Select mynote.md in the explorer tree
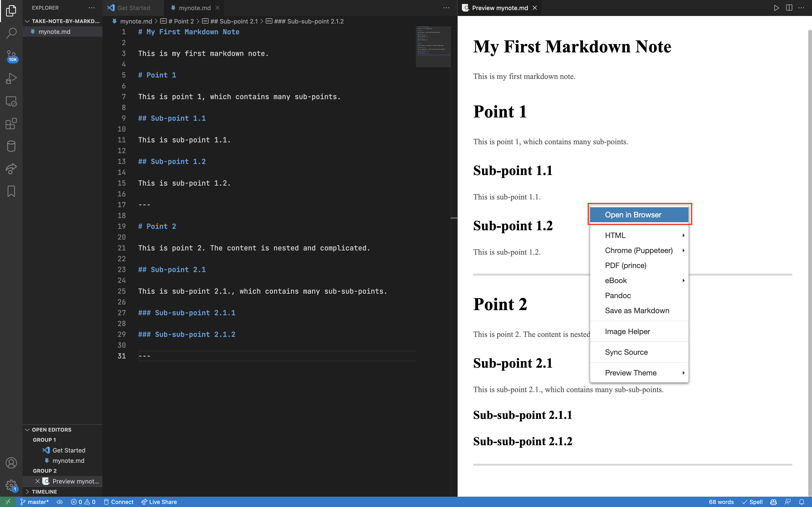The height and width of the screenshot is (507, 812). [63, 31]
